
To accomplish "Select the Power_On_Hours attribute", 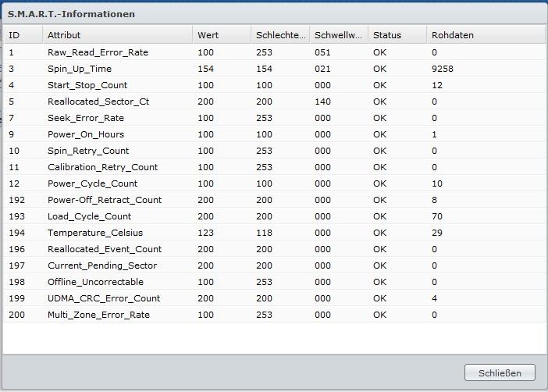I will (86, 134).
